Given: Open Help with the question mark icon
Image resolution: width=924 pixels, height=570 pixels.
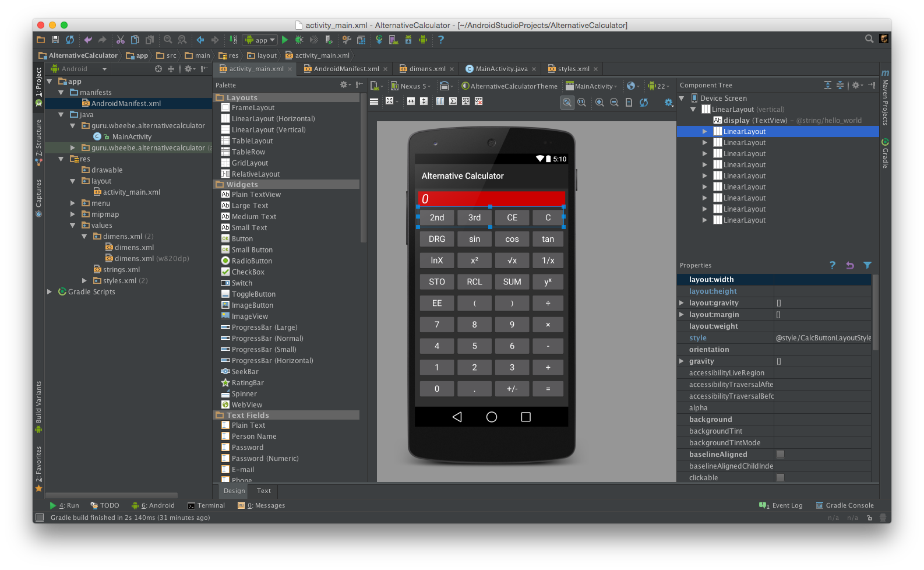Looking at the screenshot, I should (441, 40).
